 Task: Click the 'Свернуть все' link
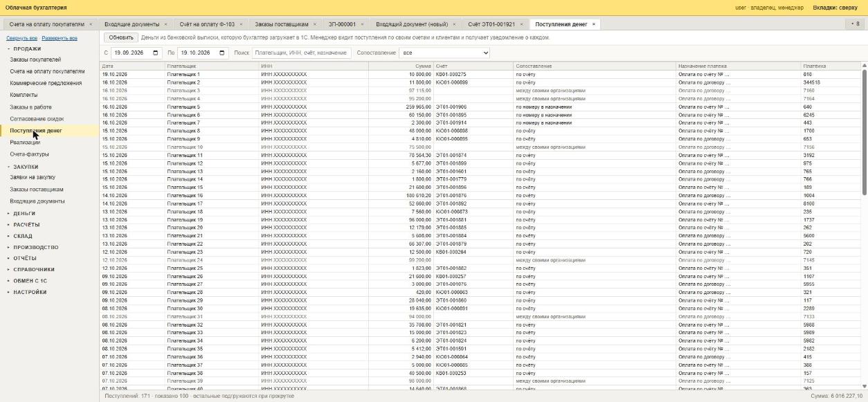click(22, 38)
